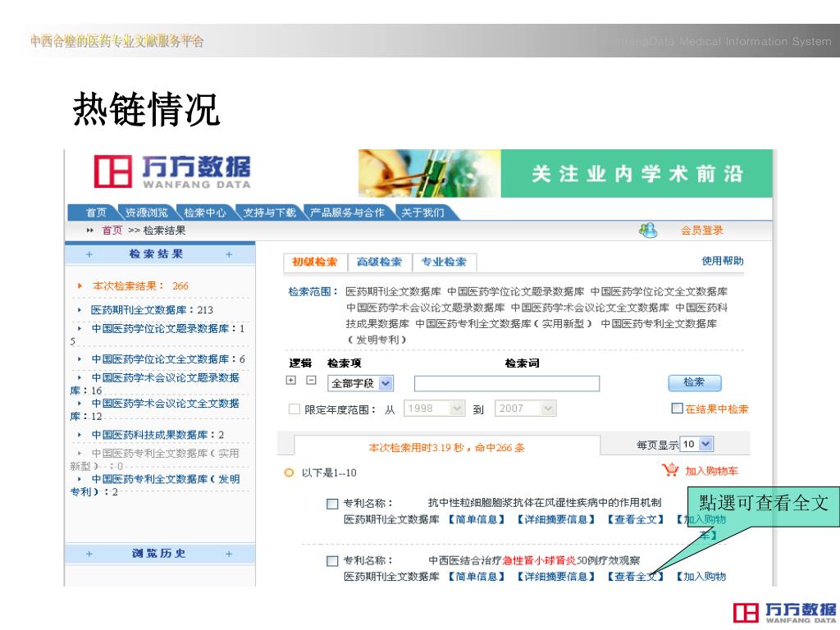Select 中国医药学位论文全文数据库: 6 in sidebar
This screenshot has width=840, height=630.
[167, 359]
